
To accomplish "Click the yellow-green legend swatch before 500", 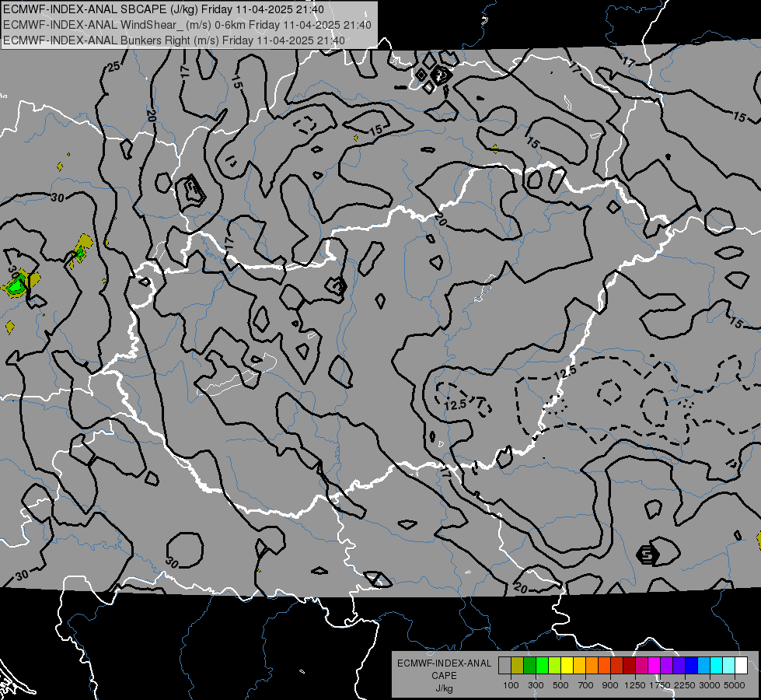I will coord(555,665).
